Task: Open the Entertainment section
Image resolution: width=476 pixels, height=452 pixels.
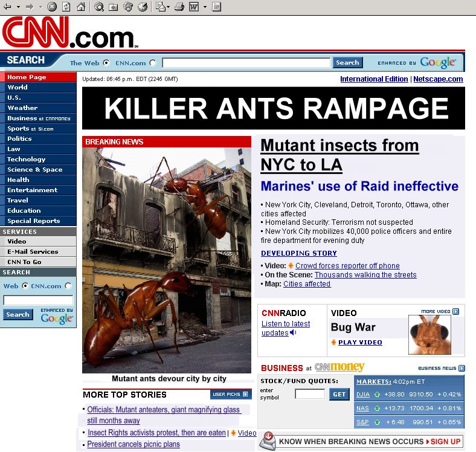Action: click(x=38, y=190)
